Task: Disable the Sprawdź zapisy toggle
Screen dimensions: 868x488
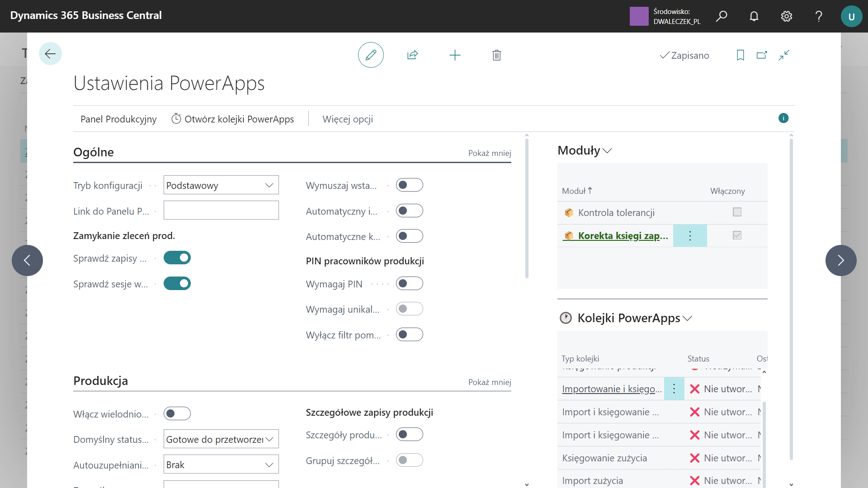Action: (x=177, y=258)
